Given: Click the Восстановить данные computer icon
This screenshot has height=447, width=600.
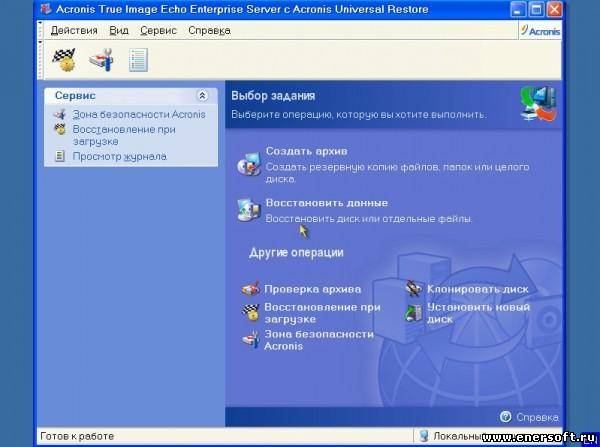Looking at the screenshot, I should coord(249,210).
